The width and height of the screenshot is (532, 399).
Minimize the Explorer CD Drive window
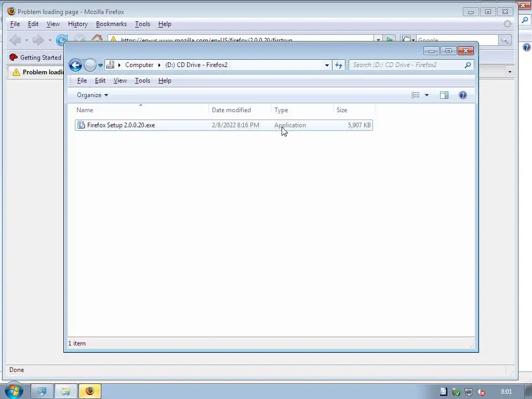pos(431,51)
